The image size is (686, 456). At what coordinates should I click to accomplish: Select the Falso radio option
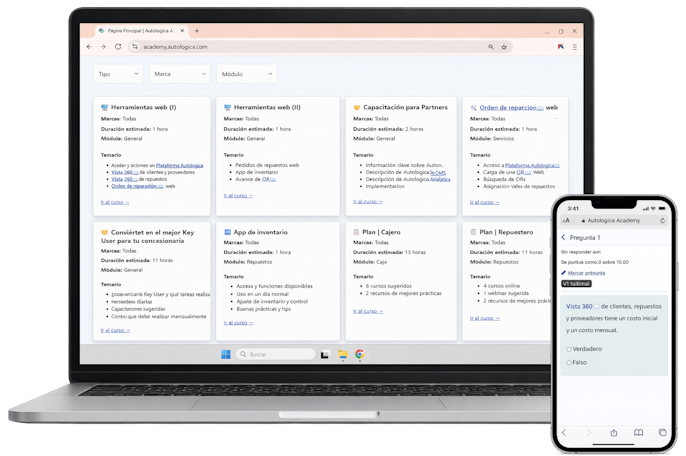pos(569,363)
